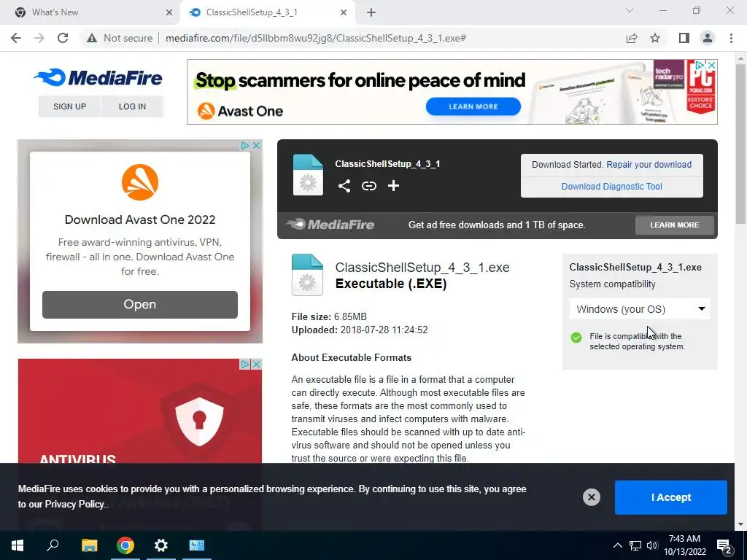Close the red Antivirus ad

pyautogui.click(x=256, y=365)
